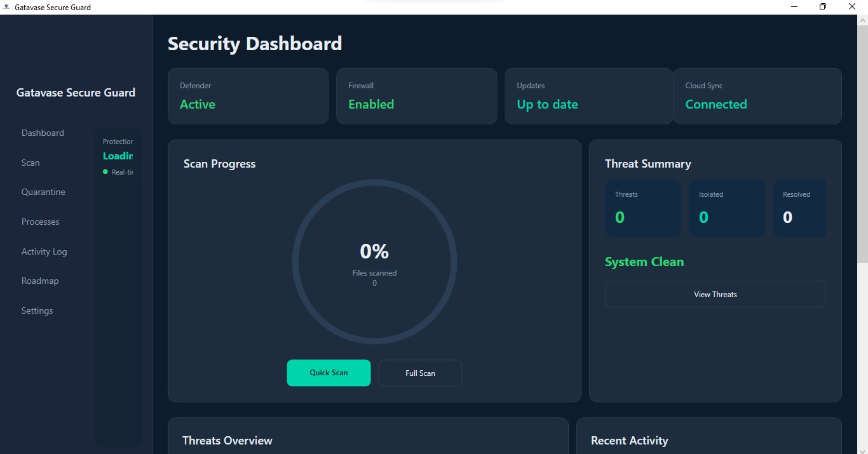Restore down the application window
Viewport: 868px width, 454px height.
tap(823, 7)
